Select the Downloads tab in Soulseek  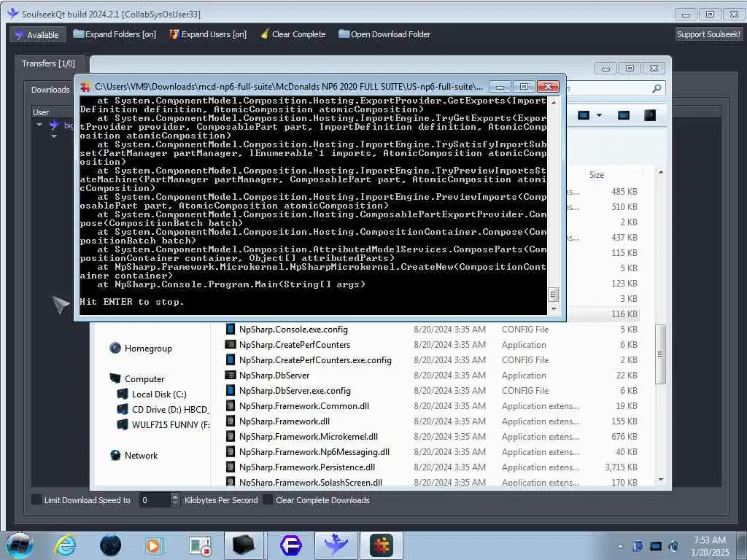[x=50, y=90]
